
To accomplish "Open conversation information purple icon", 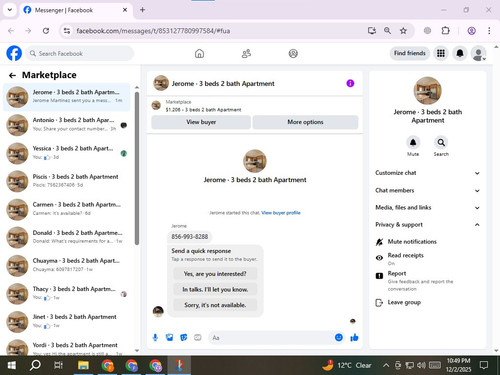I will coord(350,83).
